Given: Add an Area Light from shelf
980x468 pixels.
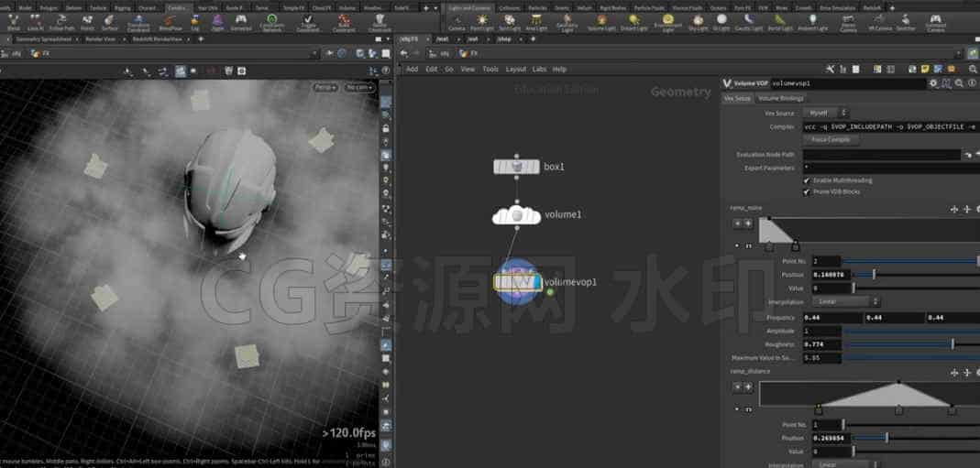Looking at the screenshot, I should coord(536,23).
